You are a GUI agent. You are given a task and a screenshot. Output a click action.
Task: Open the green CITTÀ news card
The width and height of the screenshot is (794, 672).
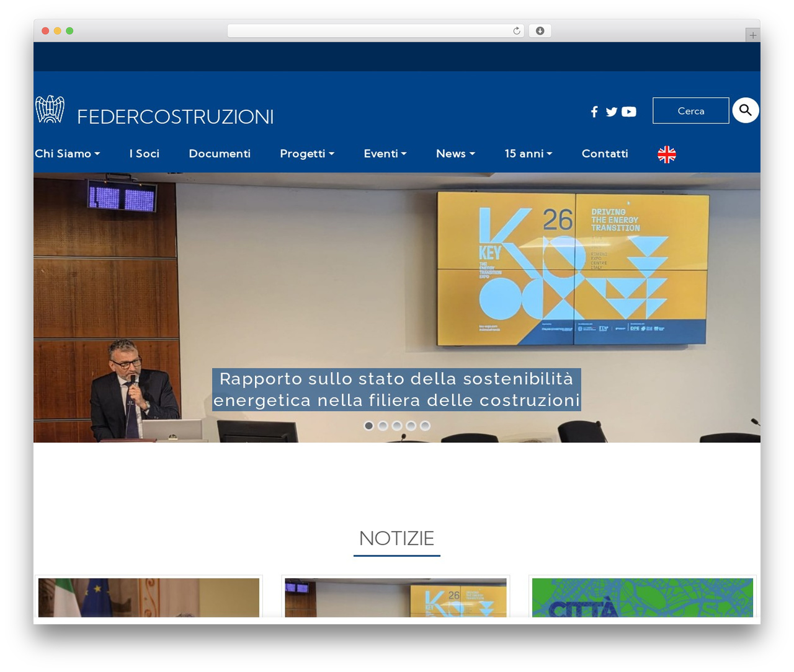tap(643, 597)
